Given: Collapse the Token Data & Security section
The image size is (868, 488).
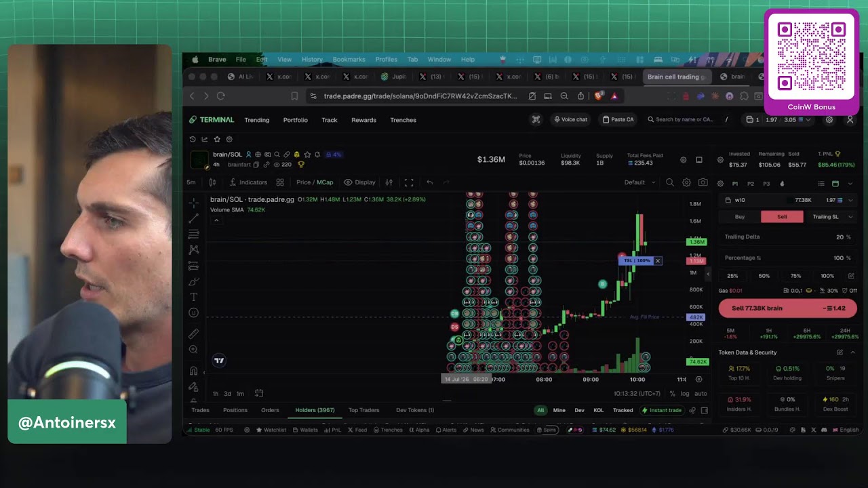Looking at the screenshot, I should (852, 352).
